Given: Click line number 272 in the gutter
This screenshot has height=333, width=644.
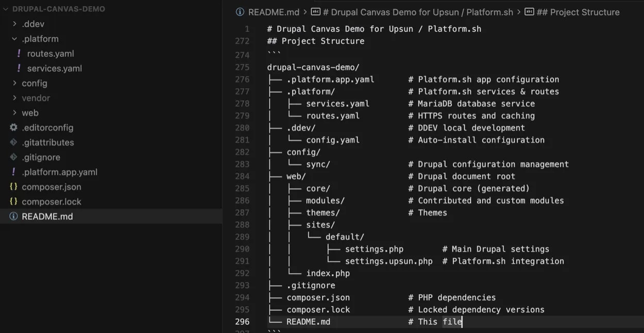Looking at the screenshot, I should pyautogui.click(x=242, y=41).
